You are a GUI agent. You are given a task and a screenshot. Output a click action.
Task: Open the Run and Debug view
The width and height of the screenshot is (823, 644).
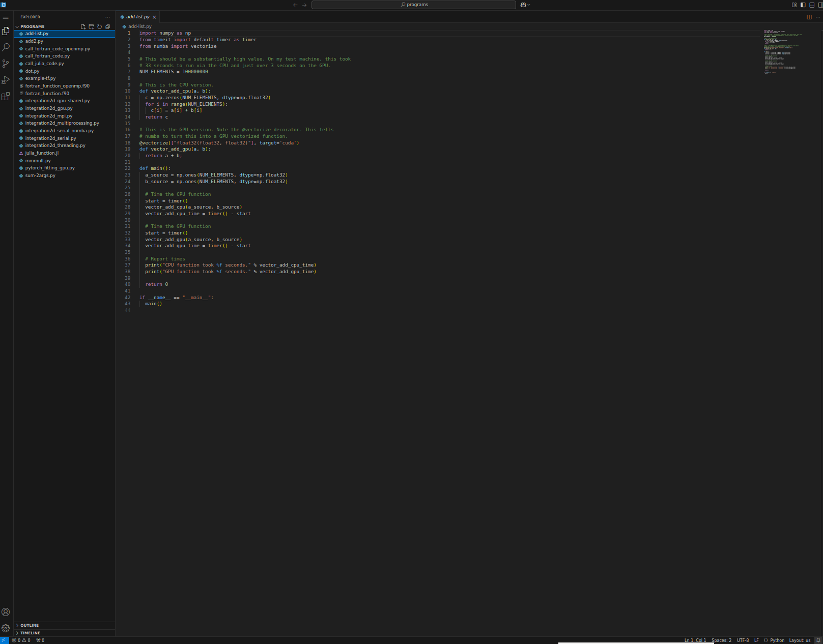pos(6,80)
